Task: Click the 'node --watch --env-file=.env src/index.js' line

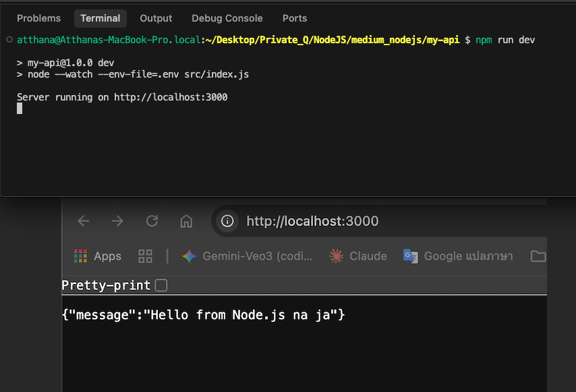Action: 133,74
